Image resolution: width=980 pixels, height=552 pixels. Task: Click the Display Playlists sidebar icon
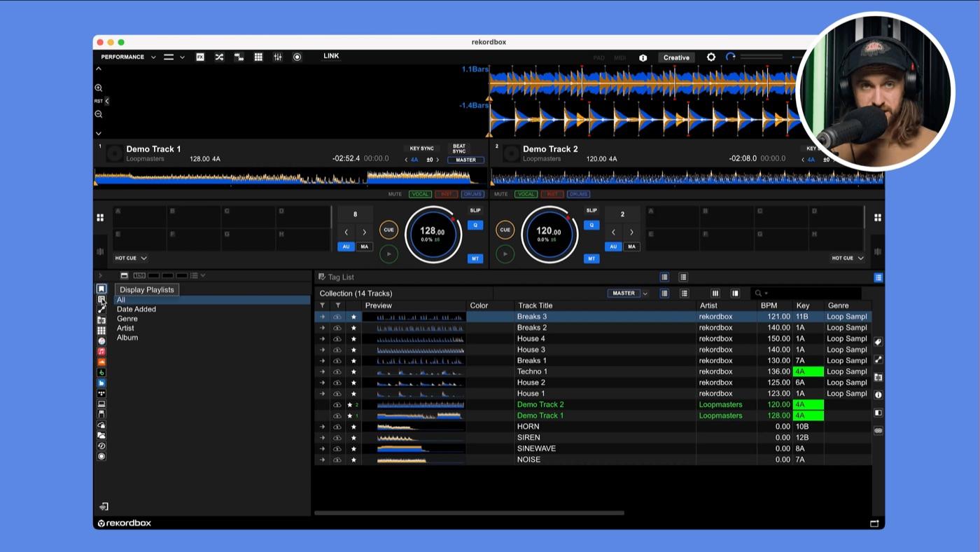[101, 299]
